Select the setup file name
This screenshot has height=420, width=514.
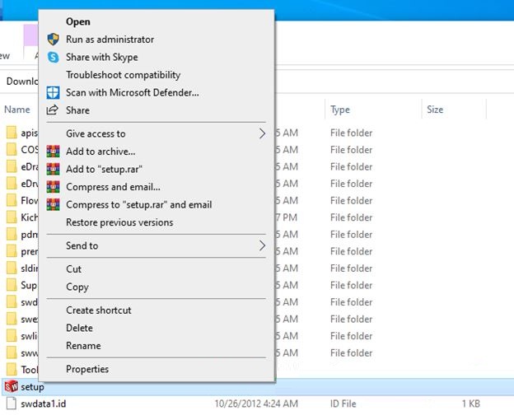click(x=32, y=387)
